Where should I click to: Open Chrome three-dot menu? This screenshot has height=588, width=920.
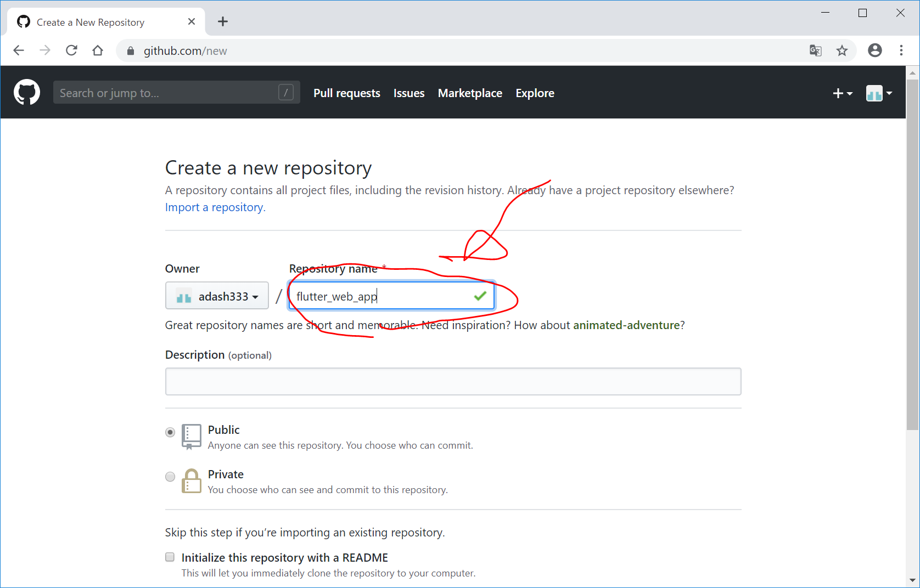coord(901,50)
